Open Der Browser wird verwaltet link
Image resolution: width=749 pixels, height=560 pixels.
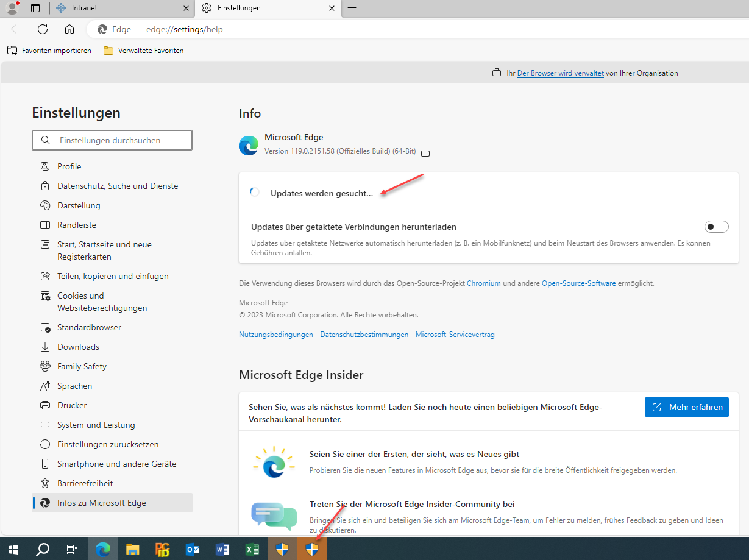(560, 73)
